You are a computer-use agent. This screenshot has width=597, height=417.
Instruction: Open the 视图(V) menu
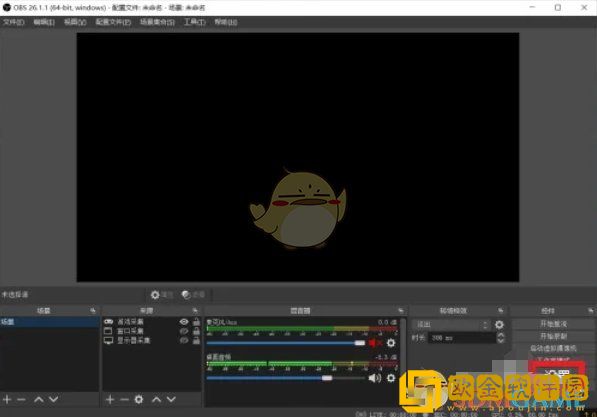[75, 22]
